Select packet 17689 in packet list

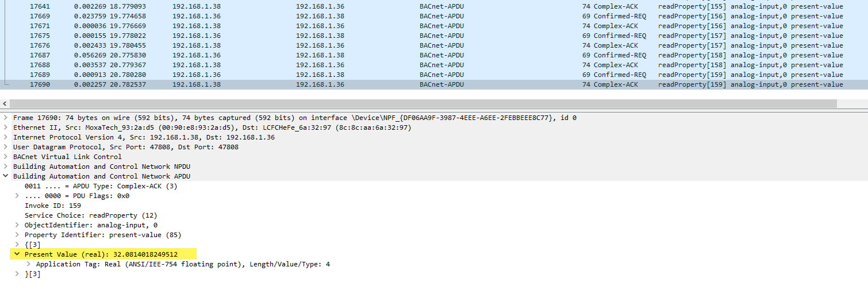click(x=40, y=75)
